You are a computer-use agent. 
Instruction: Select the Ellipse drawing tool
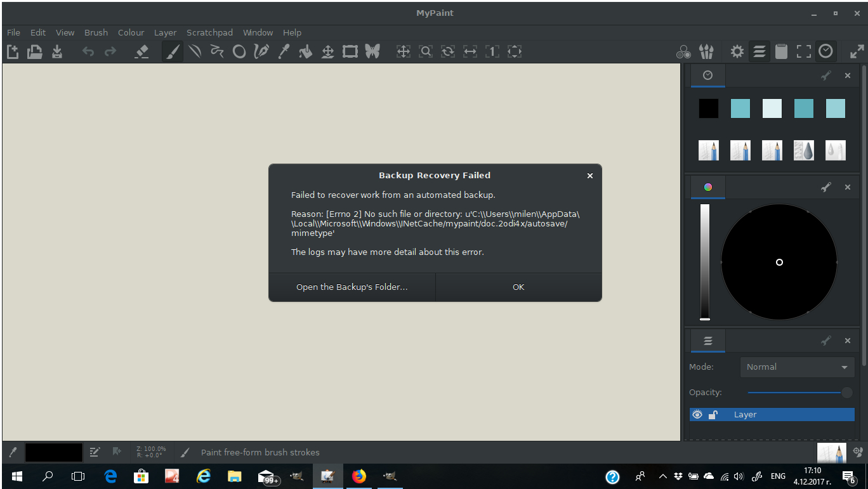tap(239, 51)
